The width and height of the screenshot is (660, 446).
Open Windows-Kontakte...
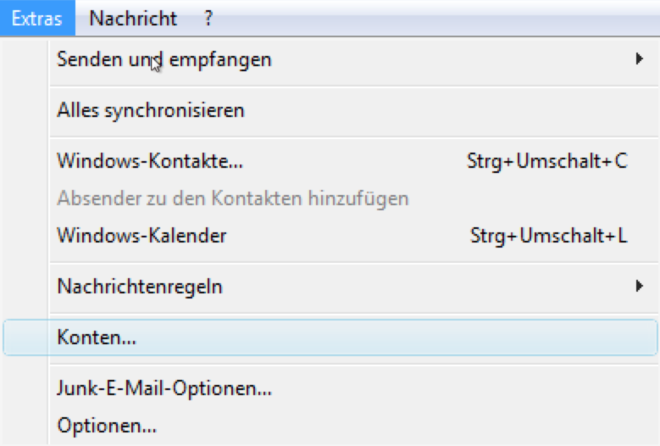click(150, 160)
